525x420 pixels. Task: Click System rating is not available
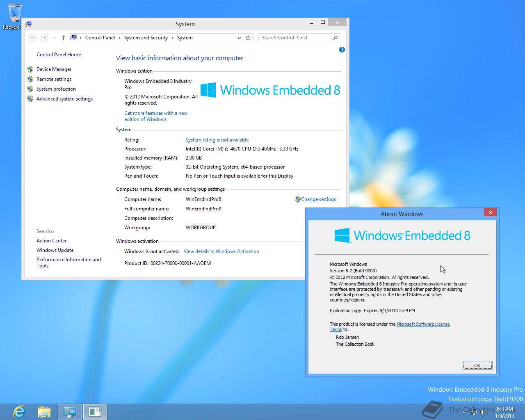(x=217, y=140)
